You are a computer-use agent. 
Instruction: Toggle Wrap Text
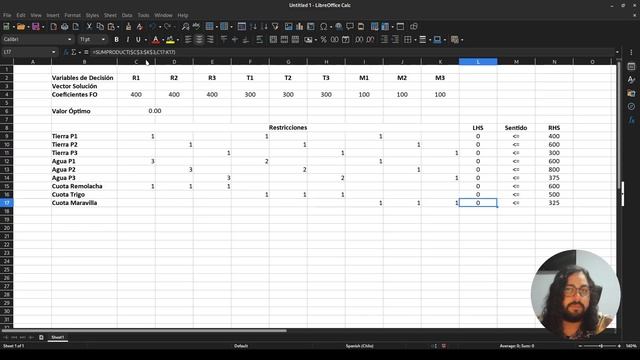click(x=260, y=40)
